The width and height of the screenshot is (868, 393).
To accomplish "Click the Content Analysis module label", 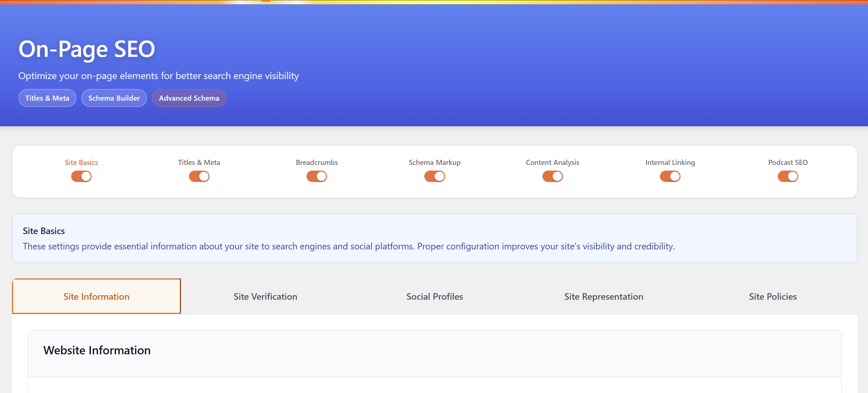I will 552,162.
